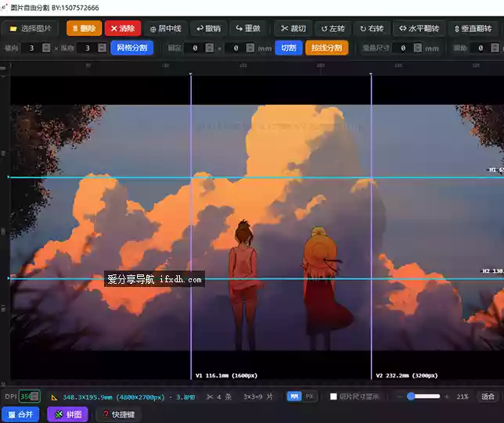Viewport: 504px width, 423px height.
Task: Enable the 切片尺寸显示 checkbox
Action: click(x=333, y=396)
